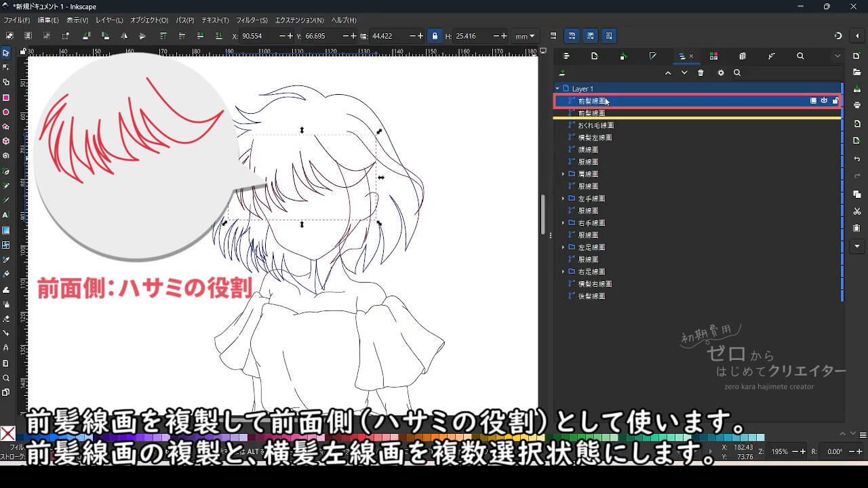This screenshot has height=488, width=868.
Task: Toggle lock on the selected 前髪線画 object
Action: tap(835, 101)
